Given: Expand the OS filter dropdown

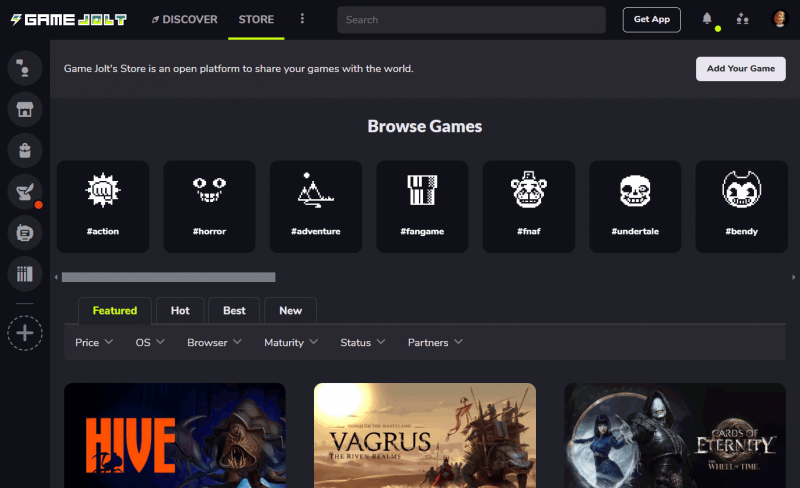Looking at the screenshot, I should [149, 342].
